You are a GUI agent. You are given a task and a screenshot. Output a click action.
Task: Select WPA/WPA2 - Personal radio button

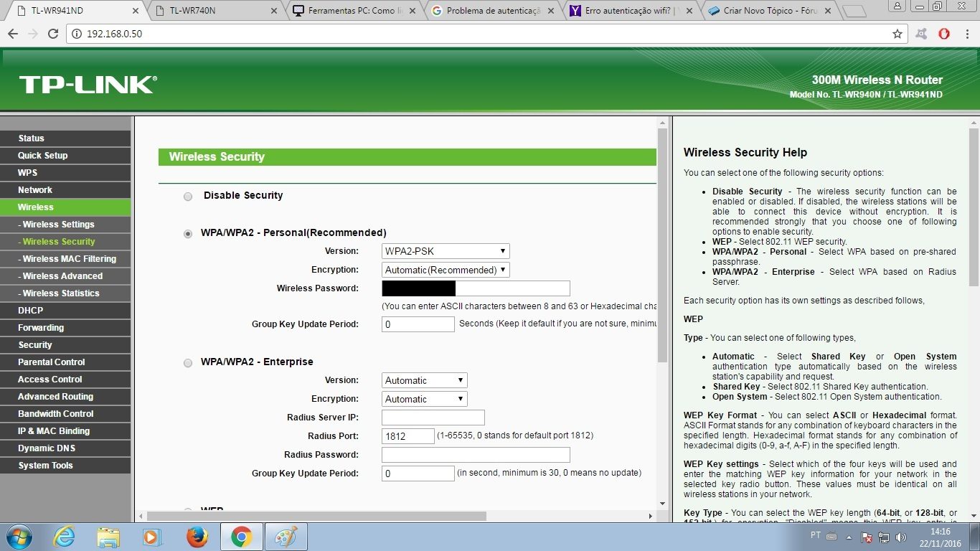point(188,234)
